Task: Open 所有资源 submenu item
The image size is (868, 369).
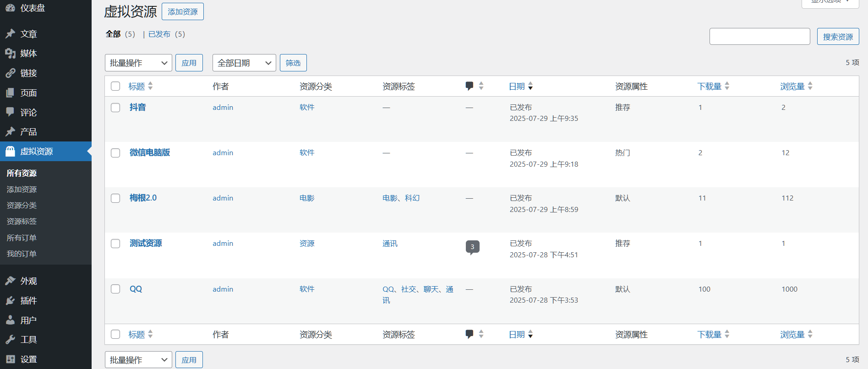Action: 22,173
